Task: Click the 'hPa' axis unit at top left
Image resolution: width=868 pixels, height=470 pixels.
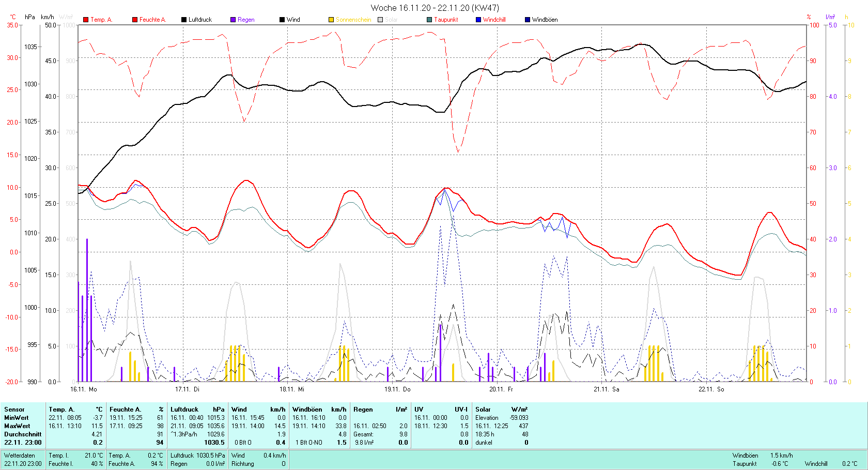Action: pos(30,17)
